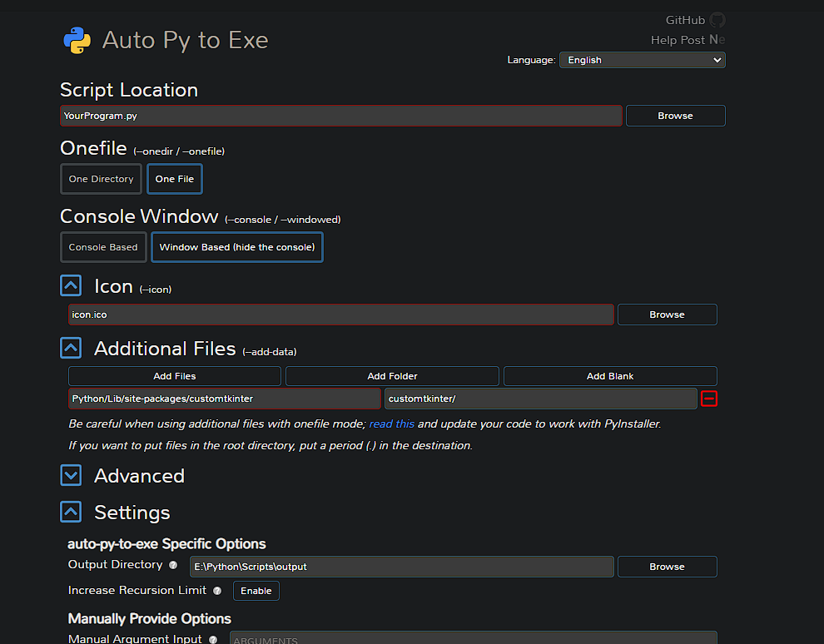Open the 'read this' link

point(391,424)
